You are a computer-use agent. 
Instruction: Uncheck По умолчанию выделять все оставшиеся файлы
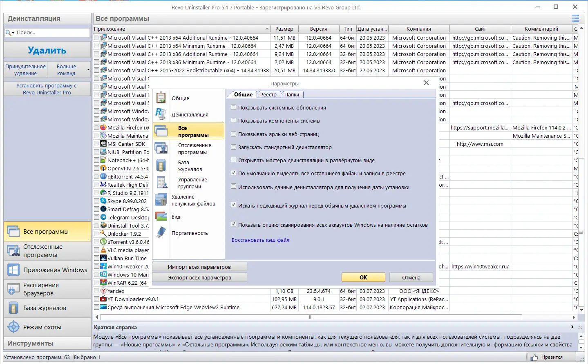click(x=234, y=173)
